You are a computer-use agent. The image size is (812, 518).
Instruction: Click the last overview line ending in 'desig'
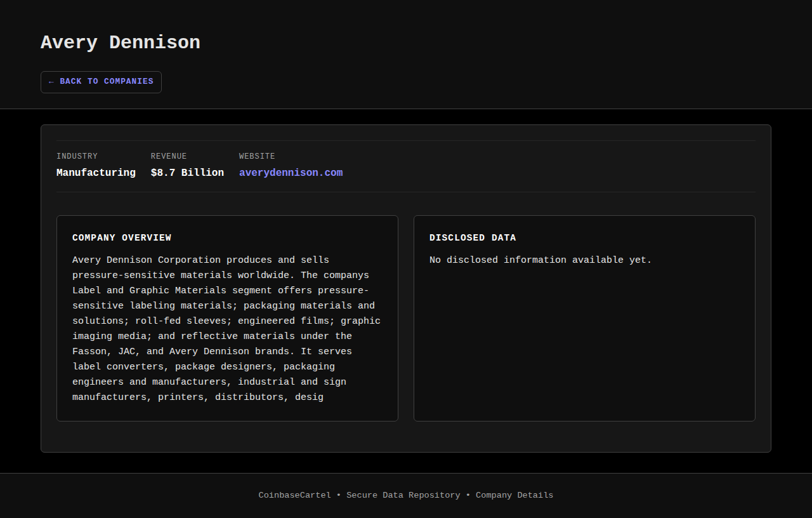198,397
